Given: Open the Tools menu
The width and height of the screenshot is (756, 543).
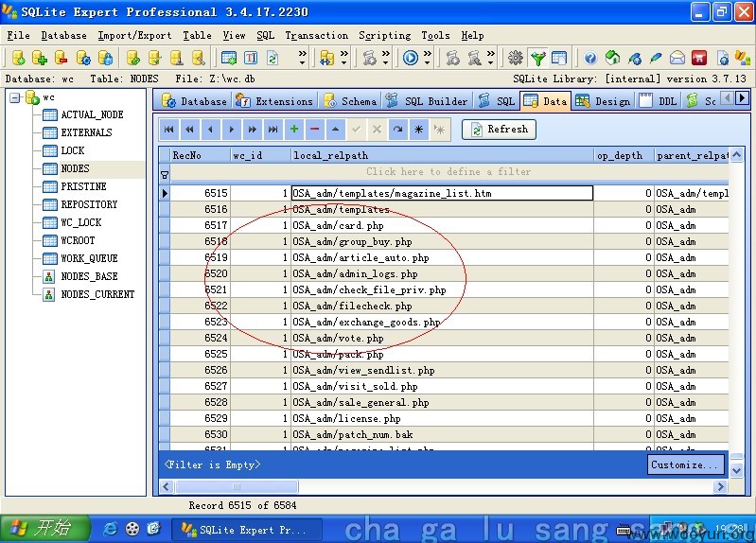Looking at the screenshot, I should [x=435, y=36].
